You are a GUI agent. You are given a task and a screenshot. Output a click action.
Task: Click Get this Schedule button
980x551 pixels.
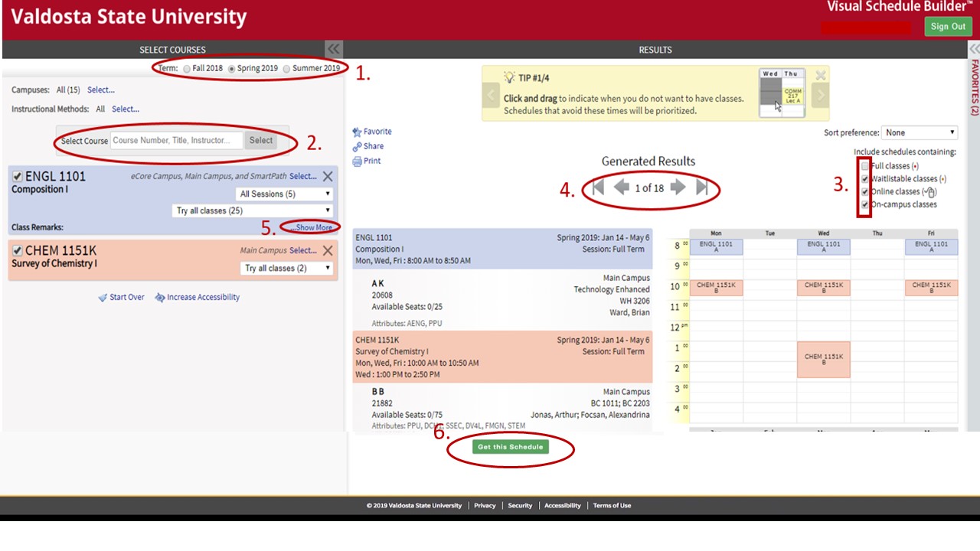[x=511, y=447]
